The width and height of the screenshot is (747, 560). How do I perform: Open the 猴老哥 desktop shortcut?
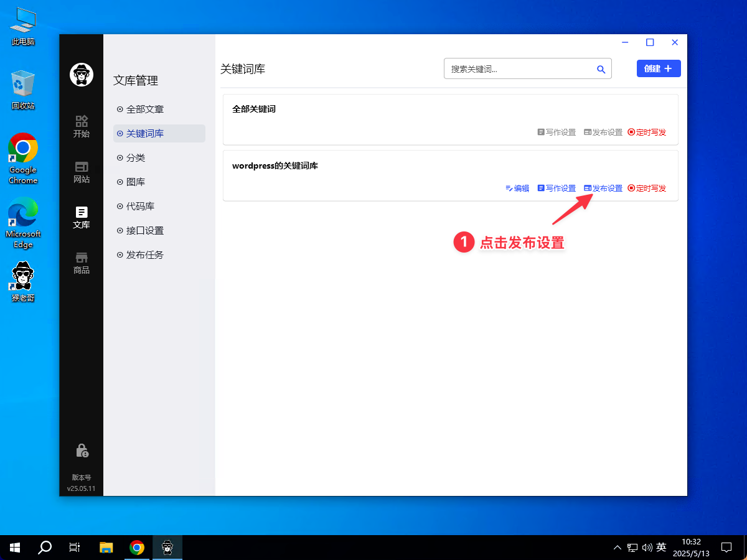tap(23, 282)
